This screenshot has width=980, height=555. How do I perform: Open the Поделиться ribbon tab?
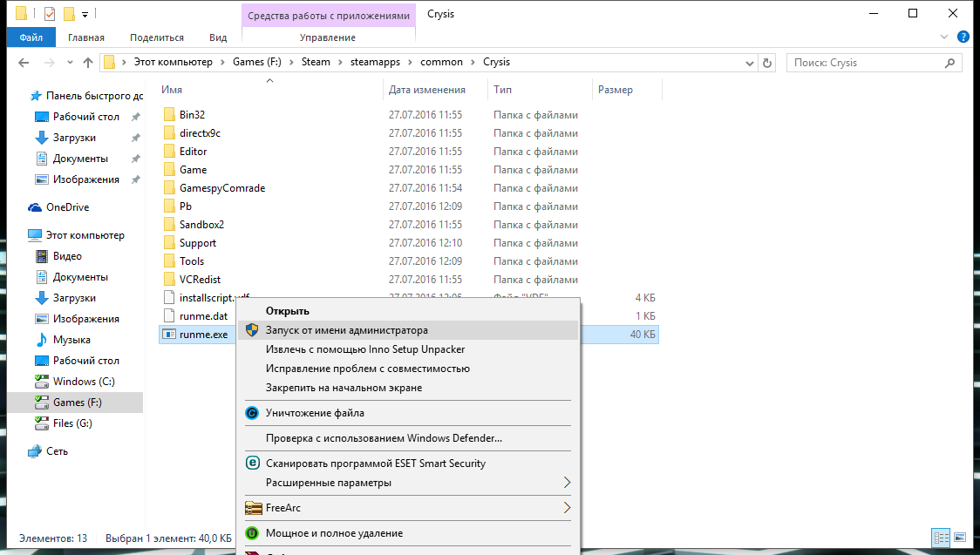click(x=157, y=37)
